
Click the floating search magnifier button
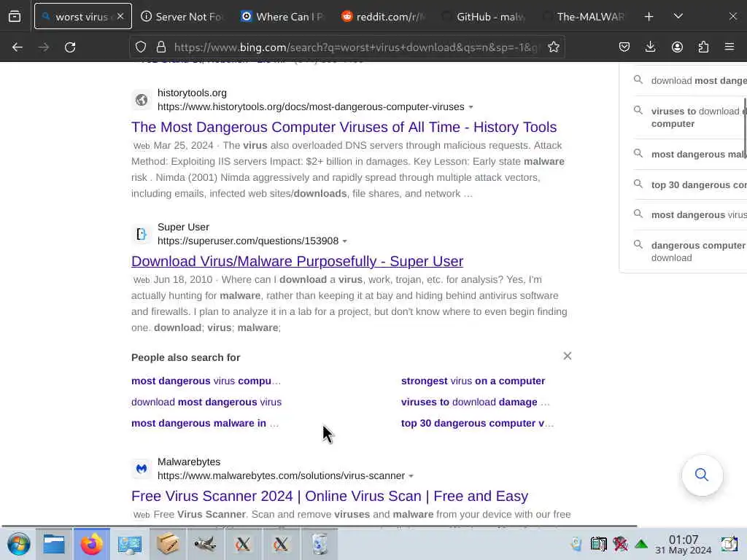[702, 475]
